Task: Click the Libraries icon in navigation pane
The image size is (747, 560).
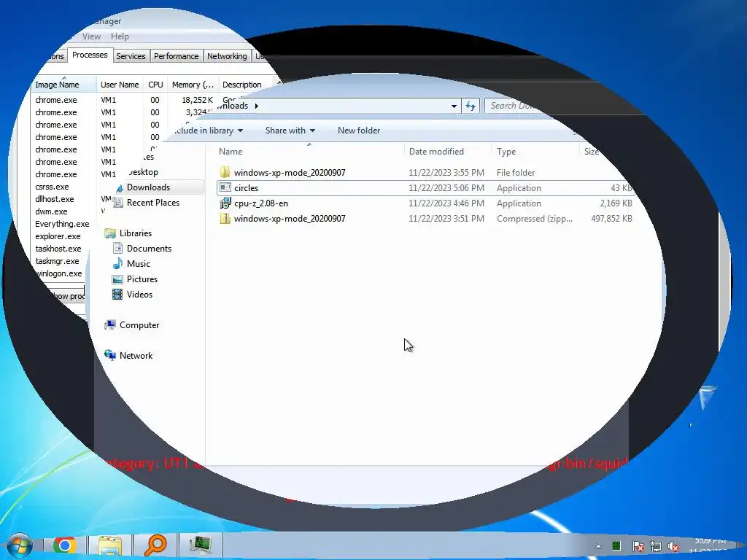Action: pos(110,233)
